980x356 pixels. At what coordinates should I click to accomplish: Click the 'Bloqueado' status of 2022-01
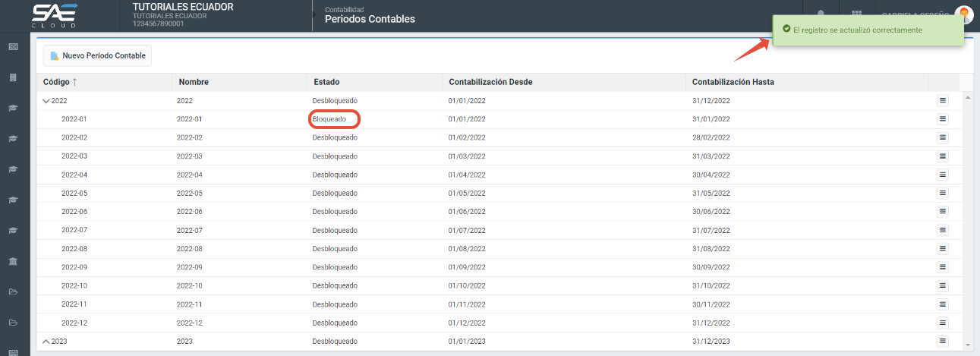click(x=329, y=119)
